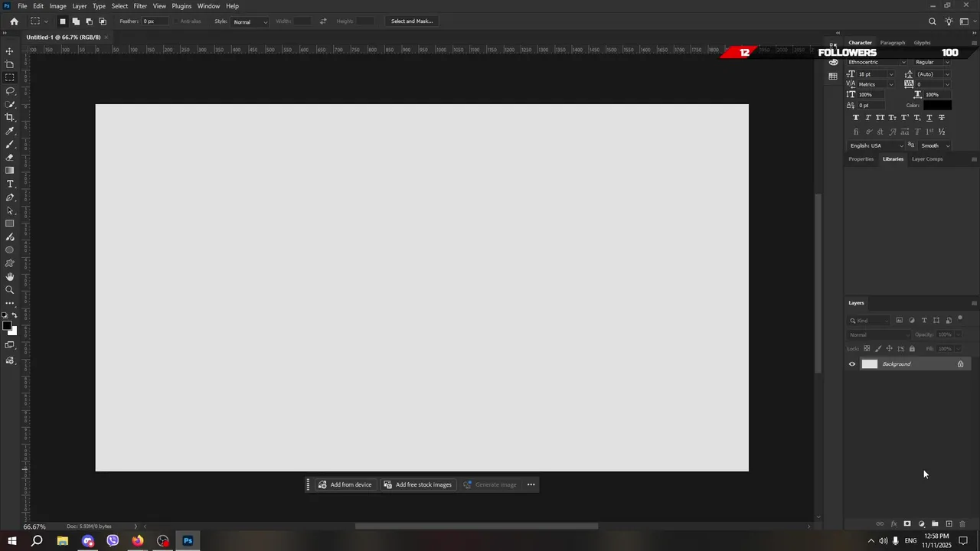Create a new layer
The height and width of the screenshot is (551, 980).
(949, 524)
